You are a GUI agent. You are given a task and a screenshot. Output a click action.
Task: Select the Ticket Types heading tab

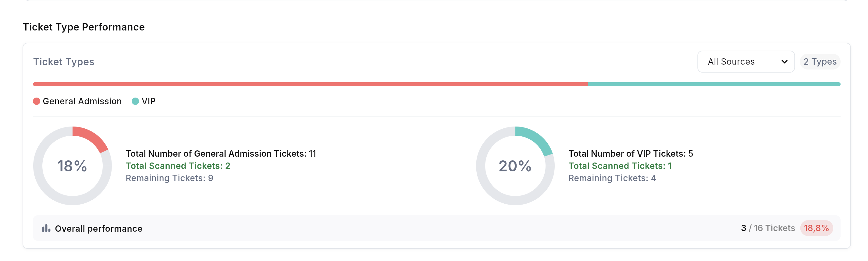pos(64,61)
